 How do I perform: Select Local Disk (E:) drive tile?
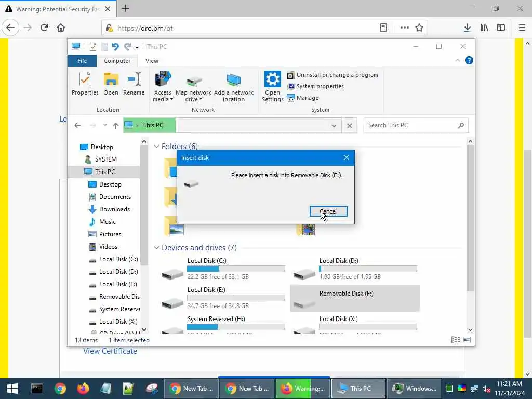[223, 299]
